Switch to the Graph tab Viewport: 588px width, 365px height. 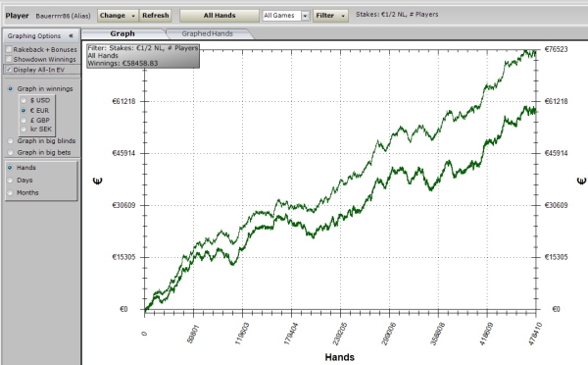[x=122, y=33]
